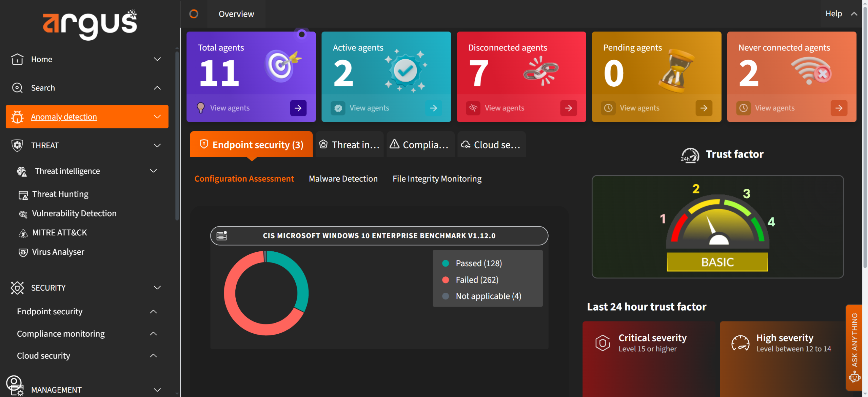Image resolution: width=868 pixels, height=397 pixels.
Task: Expand the MANAGEMENT section chevron
Action: pos(157,390)
